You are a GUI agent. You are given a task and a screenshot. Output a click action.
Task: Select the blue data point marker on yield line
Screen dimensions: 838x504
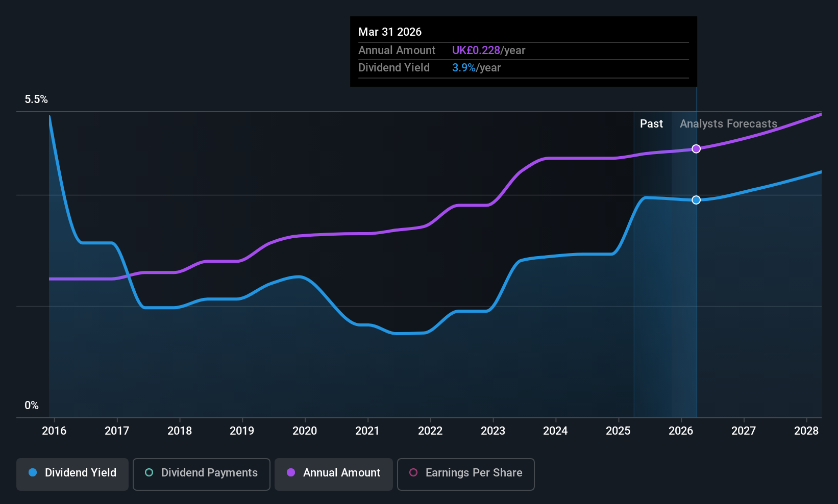(696, 200)
